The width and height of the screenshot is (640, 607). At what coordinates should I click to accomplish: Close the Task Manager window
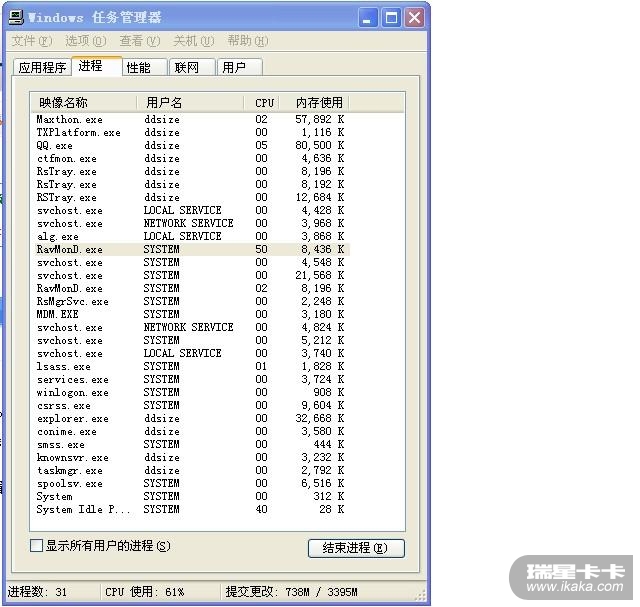click(x=414, y=18)
